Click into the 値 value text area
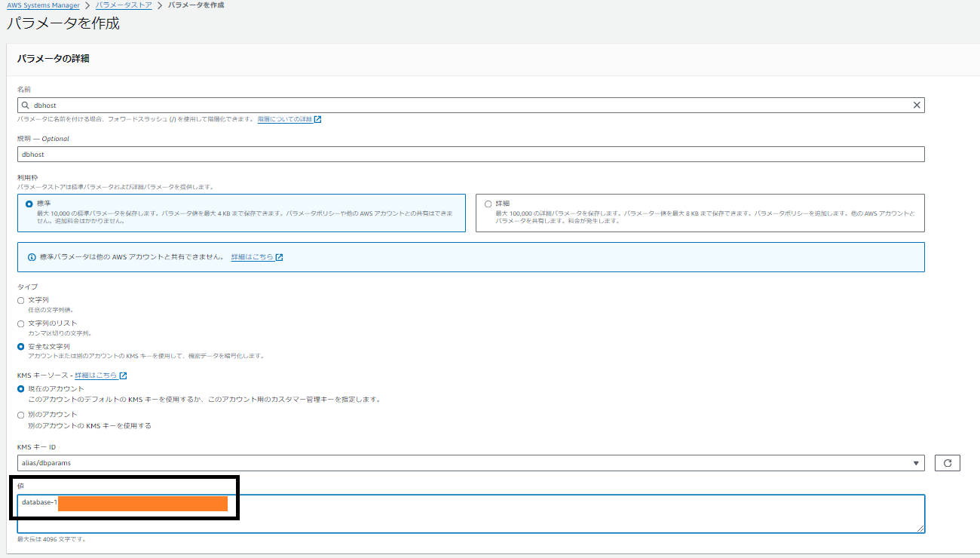This screenshot has width=980, height=558. (x=471, y=514)
